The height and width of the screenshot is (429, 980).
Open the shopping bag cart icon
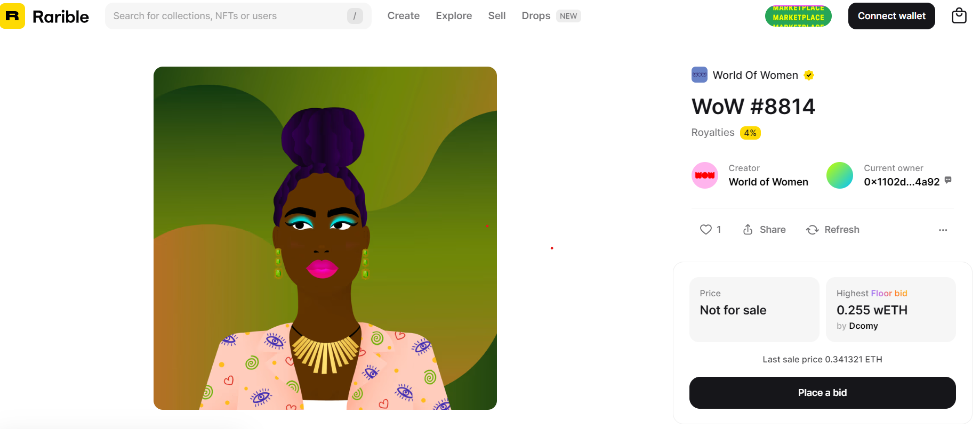[x=959, y=16]
